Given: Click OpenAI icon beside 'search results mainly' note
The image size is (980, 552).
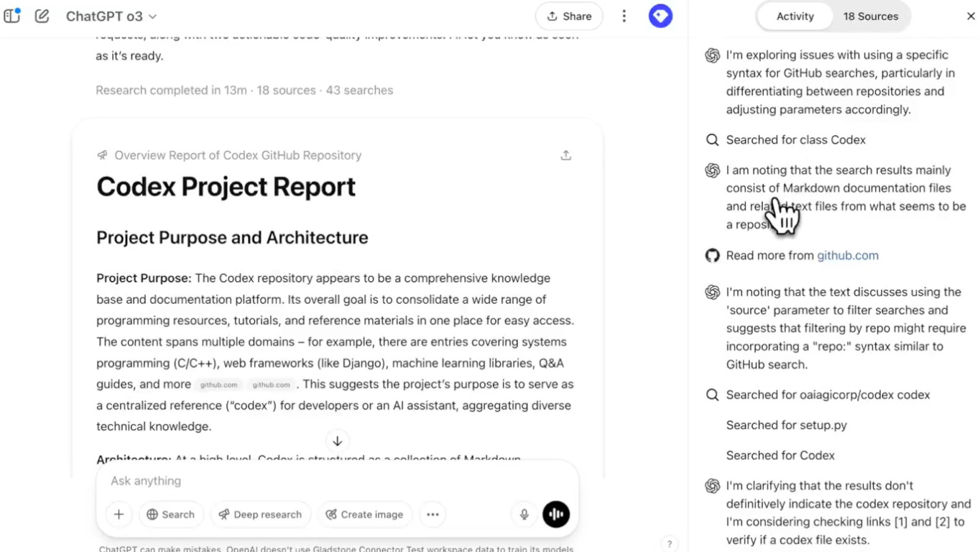Looking at the screenshot, I should click(712, 170).
